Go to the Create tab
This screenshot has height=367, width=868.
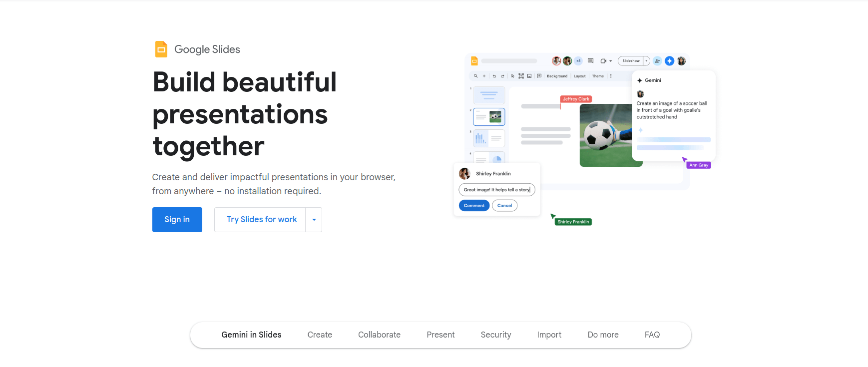click(320, 335)
